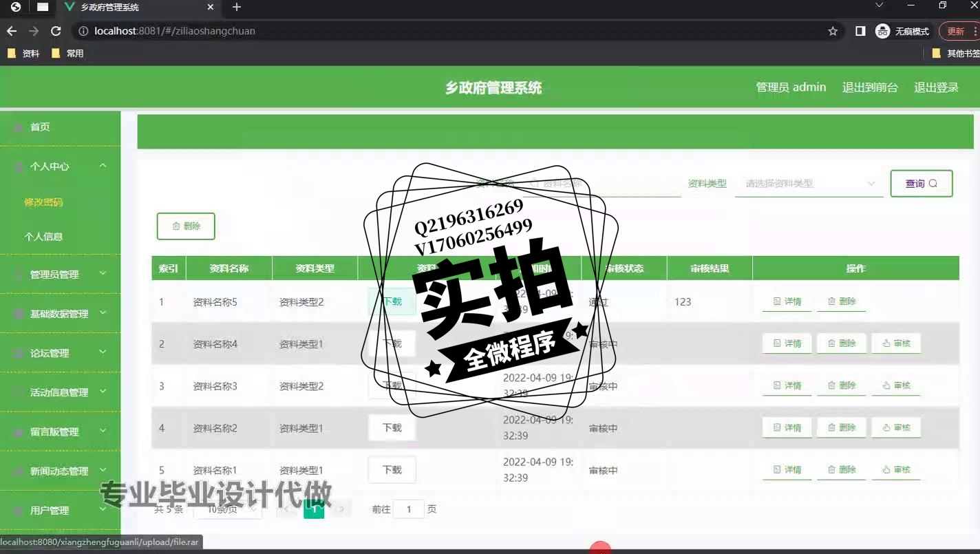Click the 资料名称 column header
The height and width of the screenshot is (554, 980).
point(229,268)
